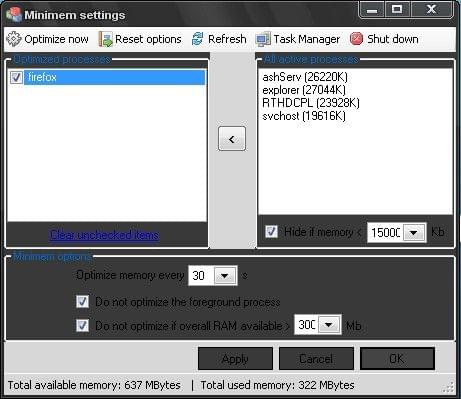Minimize the Minimem settings window
The height and width of the screenshot is (399, 461).
click(x=372, y=10)
